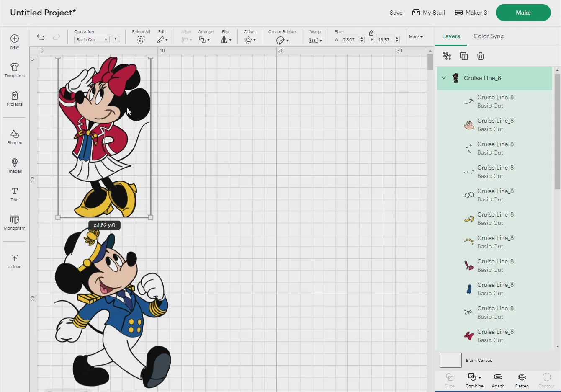Open the Templates panel
The image size is (561, 392).
(x=15, y=70)
